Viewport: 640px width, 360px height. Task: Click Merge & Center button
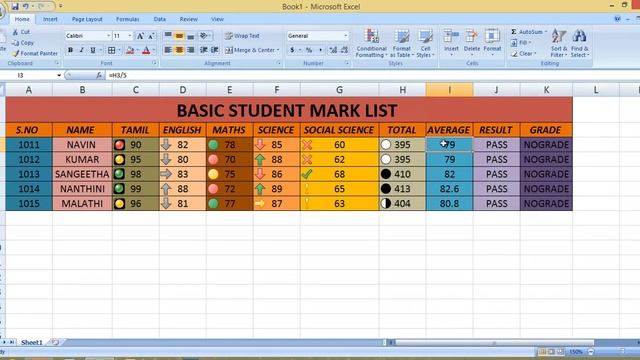(252, 50)
